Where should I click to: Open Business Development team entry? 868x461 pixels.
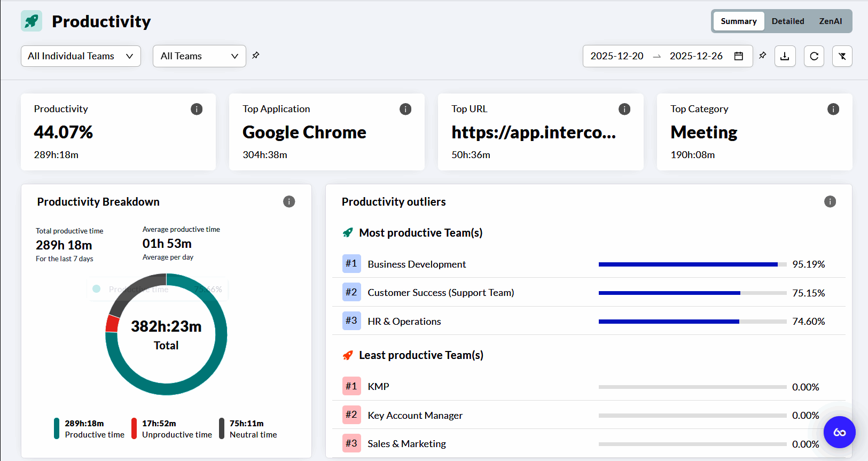(417, 264)
